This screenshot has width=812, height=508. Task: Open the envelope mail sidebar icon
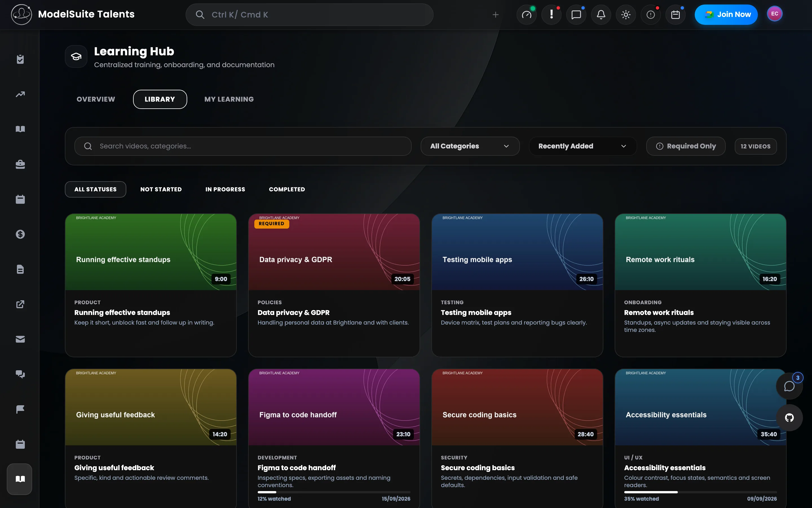click(20, 339)
